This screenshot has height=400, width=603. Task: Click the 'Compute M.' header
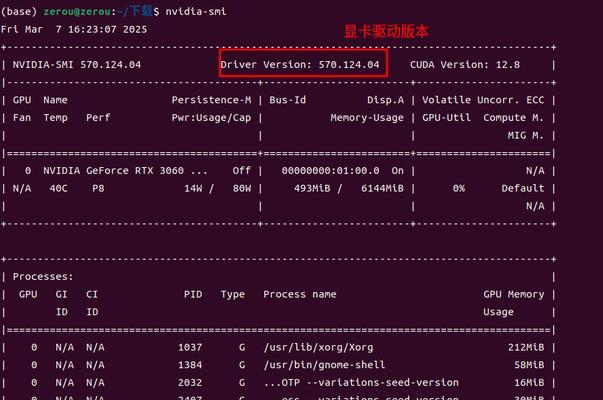pyautogui.click(x=513, y=118)
